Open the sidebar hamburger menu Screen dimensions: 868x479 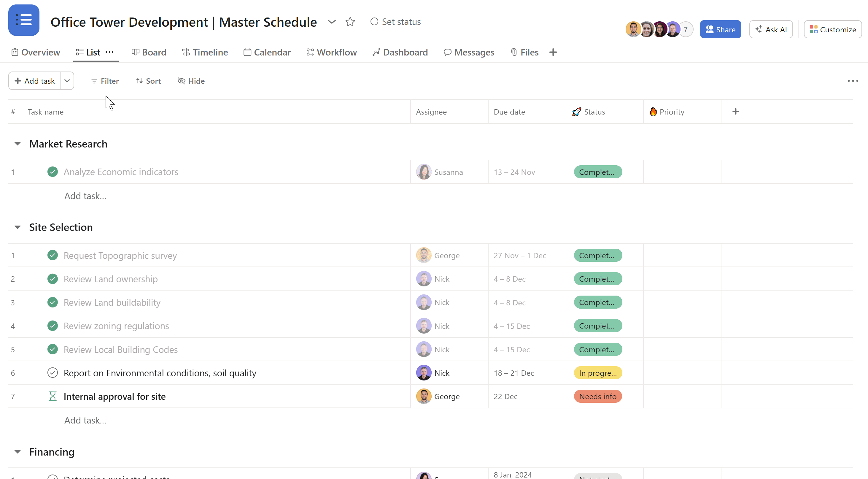pyautogui.click(x=24, y=20)
